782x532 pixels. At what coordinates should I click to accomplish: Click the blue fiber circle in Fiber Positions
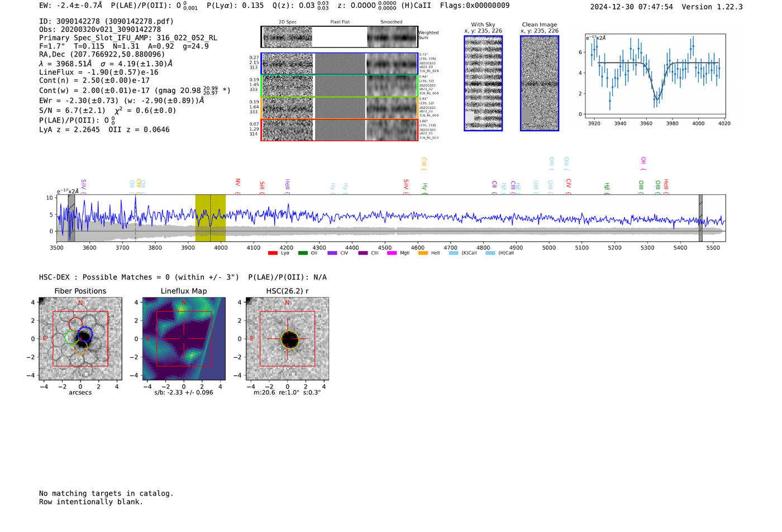tap(85, 333)
